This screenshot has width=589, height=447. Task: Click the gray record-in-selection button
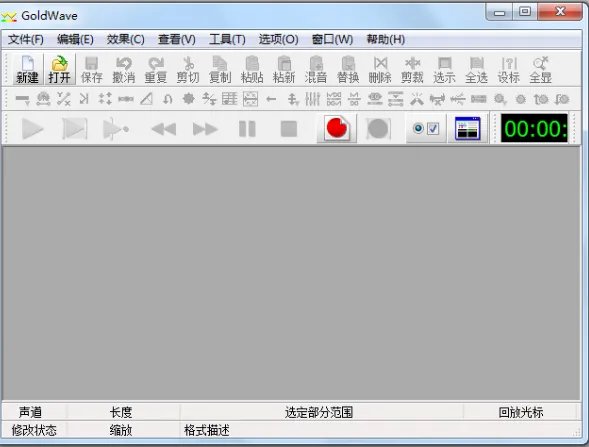click(378, 129)
